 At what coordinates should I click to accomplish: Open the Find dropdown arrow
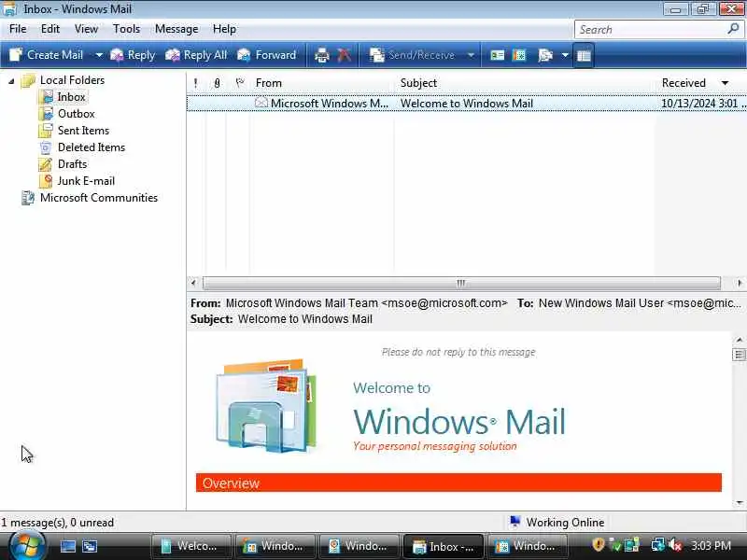click(x=565, y=55)
